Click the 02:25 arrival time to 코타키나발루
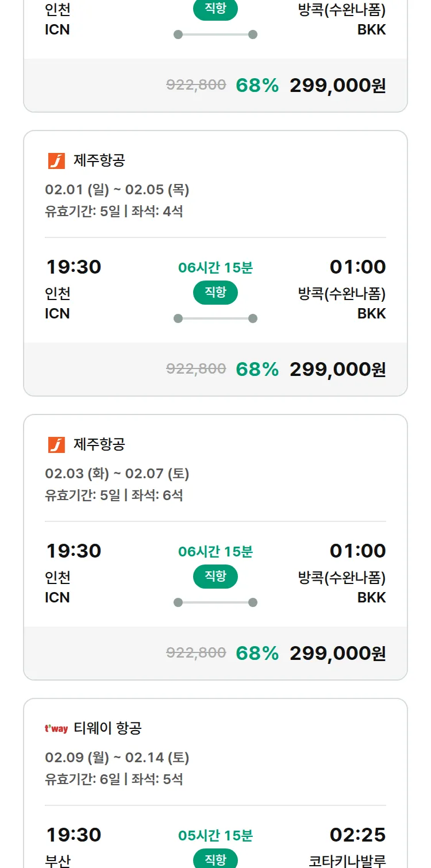The image size is (431, 868). click(357, 835)
